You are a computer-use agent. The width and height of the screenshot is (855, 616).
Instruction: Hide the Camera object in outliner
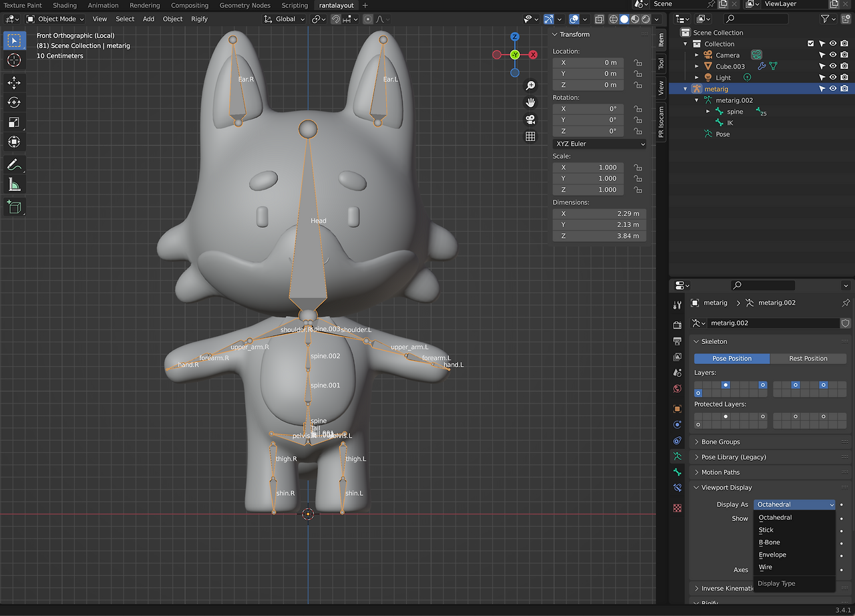tap(833, 55)
